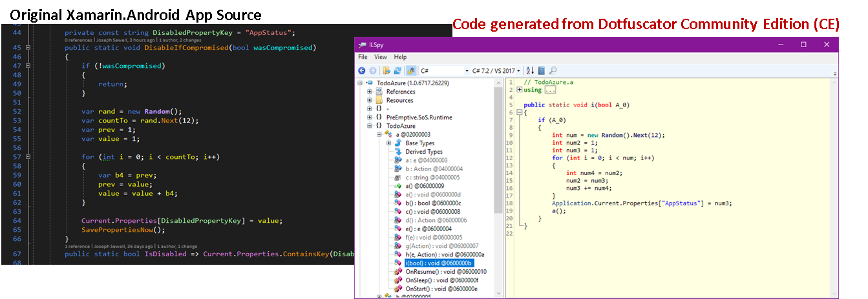Open the View menu in ILSpy

381,57
